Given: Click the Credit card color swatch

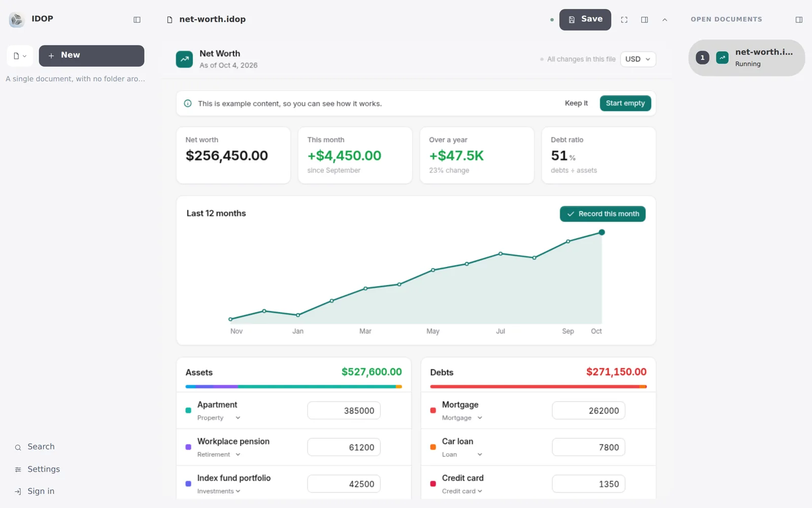Looking at the screenshot, I should [x=433, y=484].
